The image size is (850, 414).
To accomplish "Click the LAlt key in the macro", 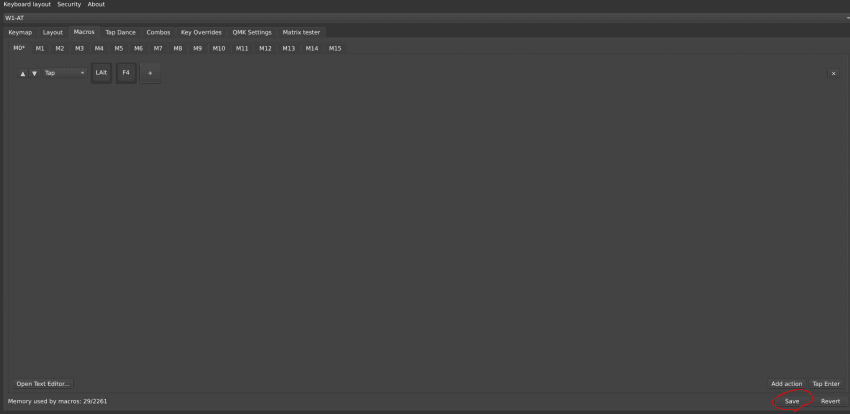I will [101, 73].
